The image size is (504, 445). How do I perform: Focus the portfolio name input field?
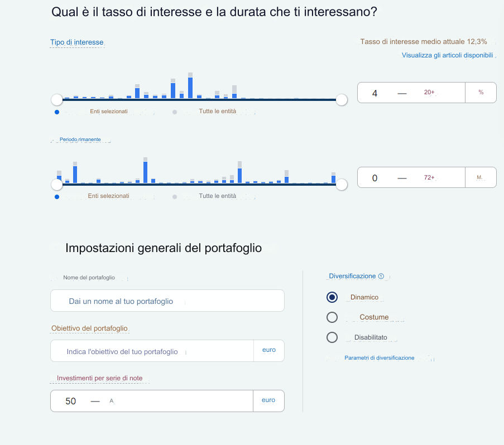coord(167,301)
